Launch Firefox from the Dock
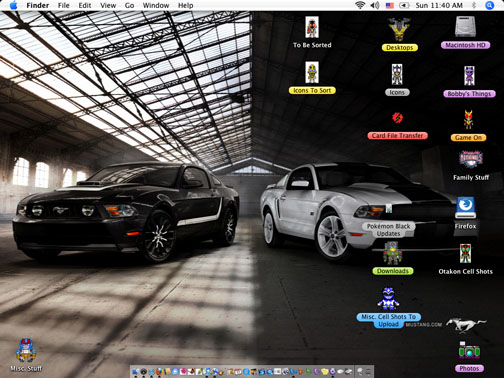 (159, 371)
